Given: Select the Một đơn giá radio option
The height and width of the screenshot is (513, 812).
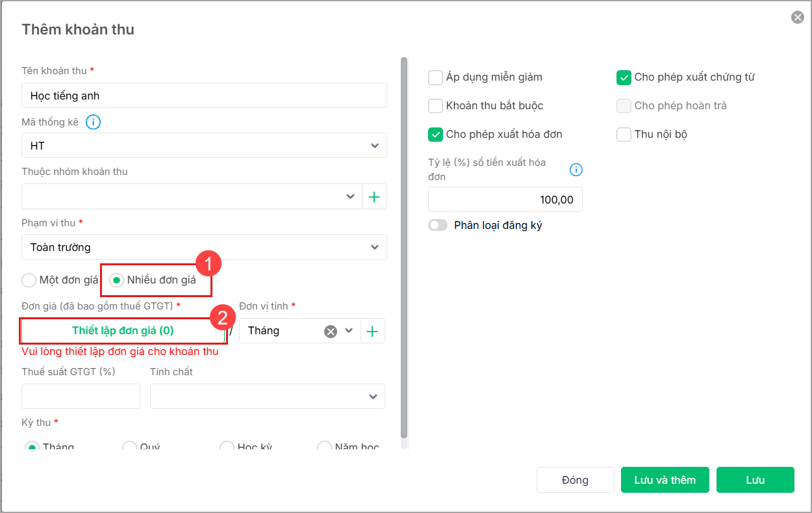Looking at the screenshot, I should tap(29, 280).
